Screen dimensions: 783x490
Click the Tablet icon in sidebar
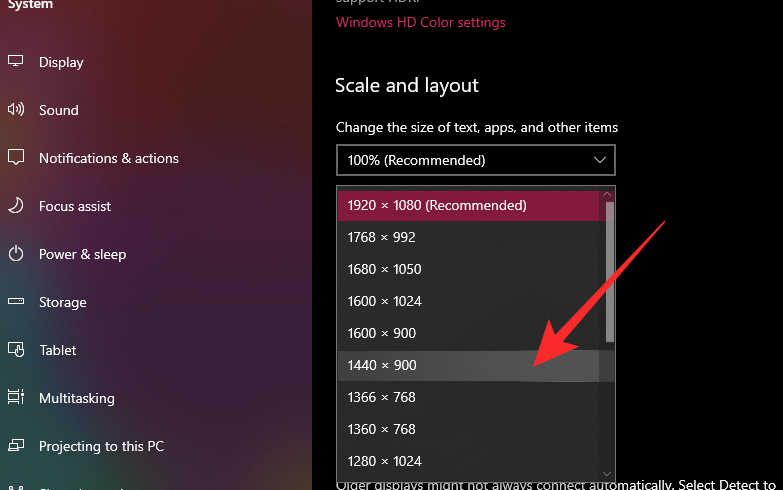(16, 350)
